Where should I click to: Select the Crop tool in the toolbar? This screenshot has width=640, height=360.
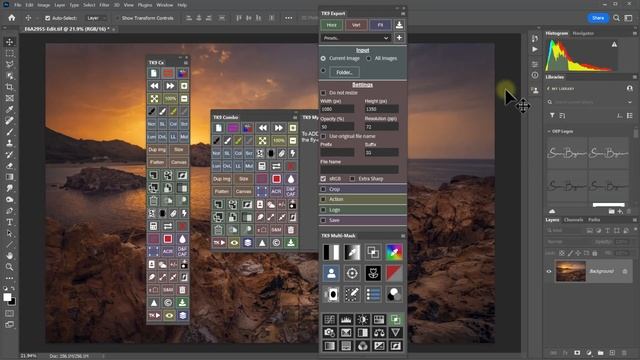(x=9, y=87)
